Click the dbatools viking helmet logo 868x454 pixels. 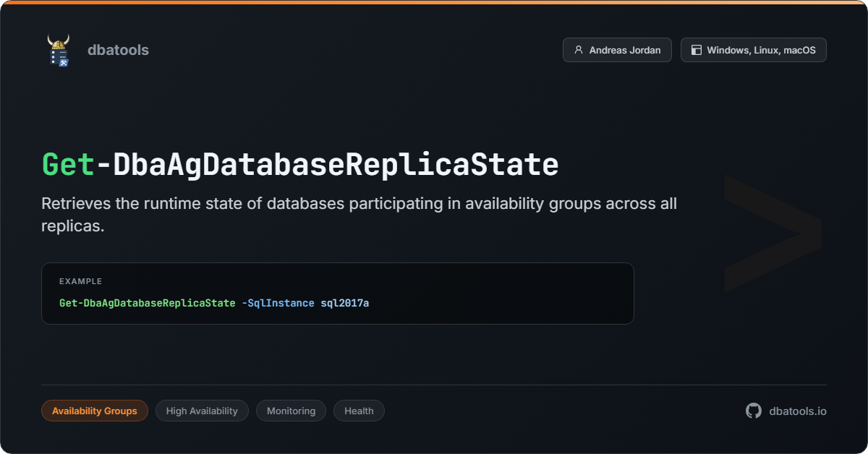point(59,50)
